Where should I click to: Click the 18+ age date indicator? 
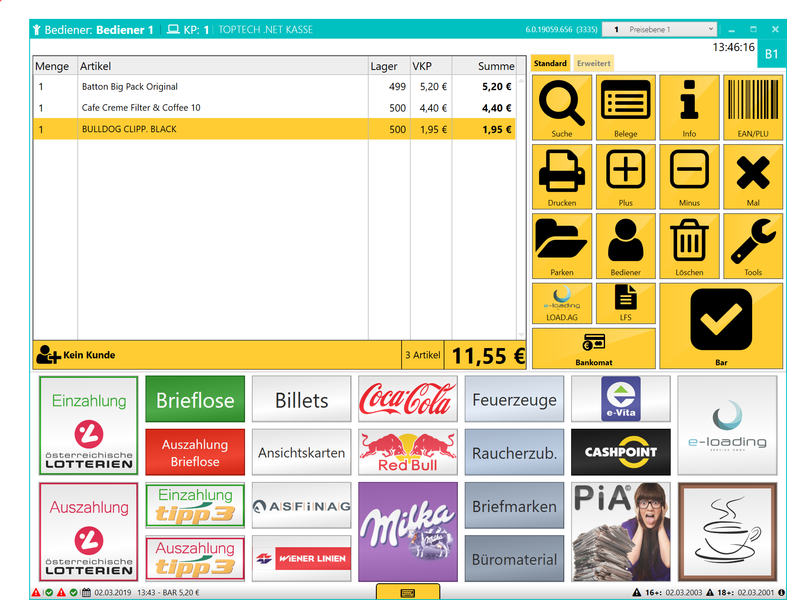click(741, 592)
